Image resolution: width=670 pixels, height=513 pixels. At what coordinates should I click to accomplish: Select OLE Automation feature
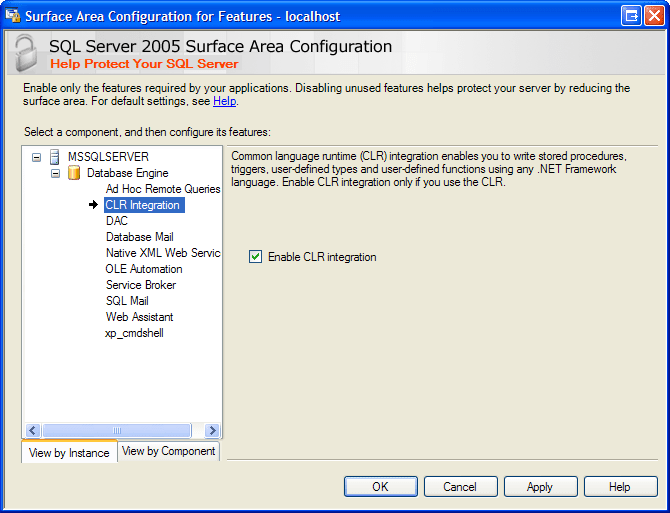144,269
